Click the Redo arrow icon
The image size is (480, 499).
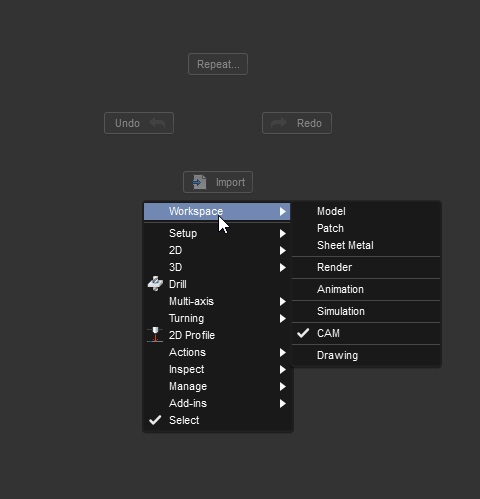[279, 123]
